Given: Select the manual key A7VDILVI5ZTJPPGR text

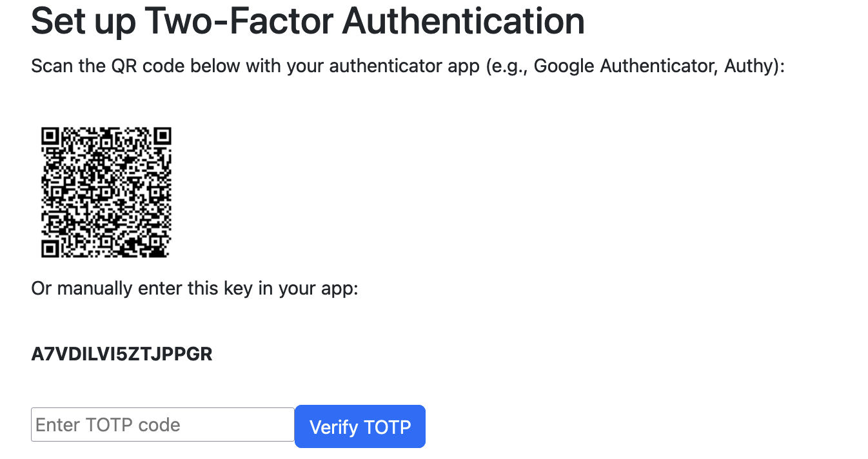Looking at the screenshot, I should pos(122,354).
